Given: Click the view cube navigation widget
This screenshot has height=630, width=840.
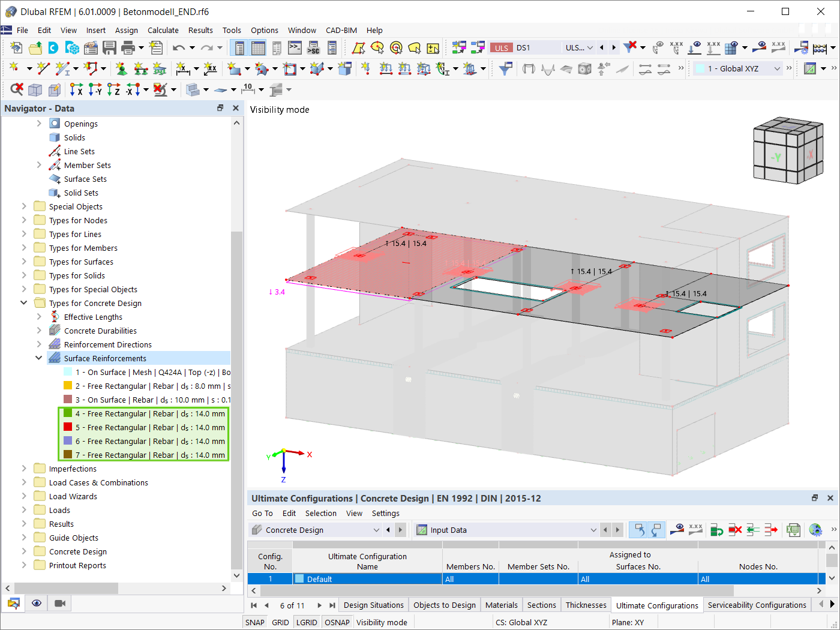Looking at the screenshot, I should (x=788, y=150).
